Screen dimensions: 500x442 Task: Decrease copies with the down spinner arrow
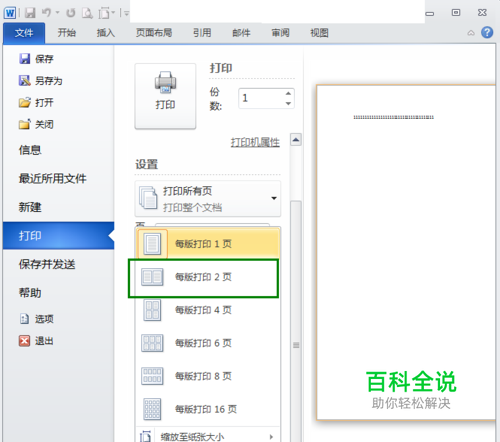pos(289,103)
